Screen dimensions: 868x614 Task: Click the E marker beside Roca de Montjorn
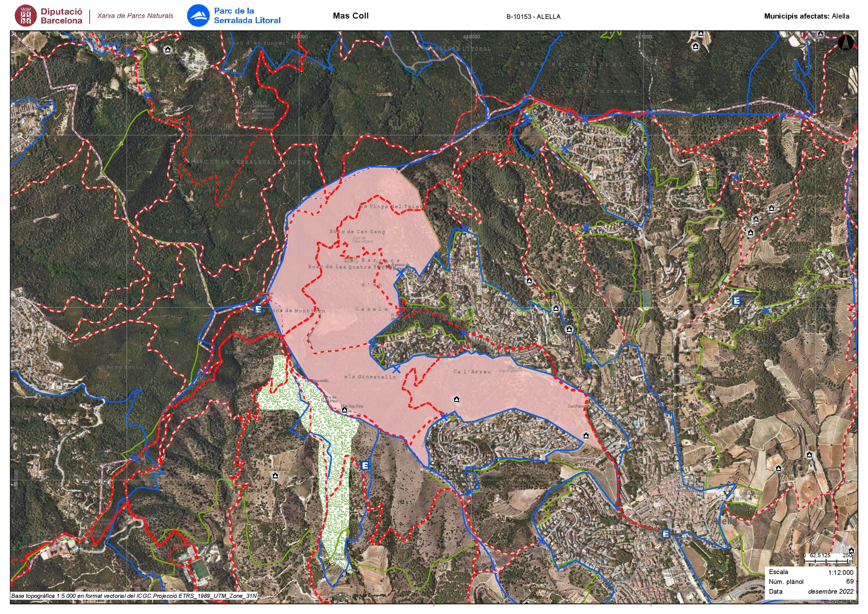coord(258,310)
